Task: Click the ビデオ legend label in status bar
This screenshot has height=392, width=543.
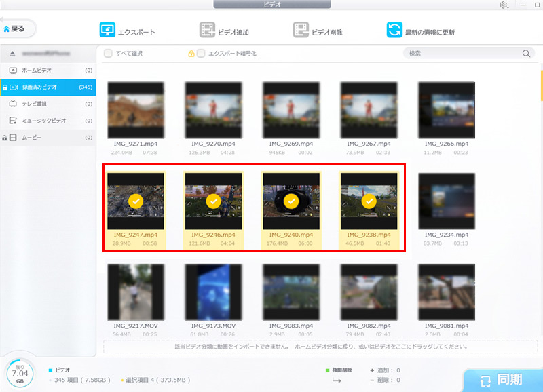Action: 62,370
